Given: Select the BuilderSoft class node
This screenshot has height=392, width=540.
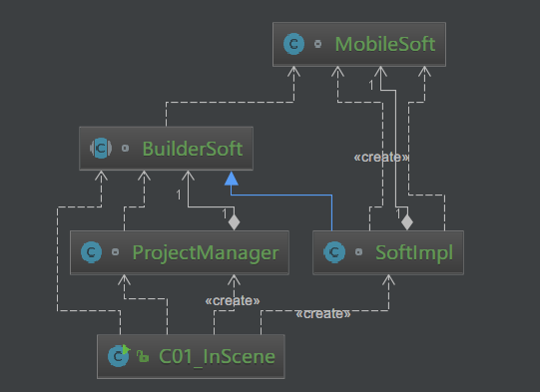Looking at the screenshot, I should 167,149.
